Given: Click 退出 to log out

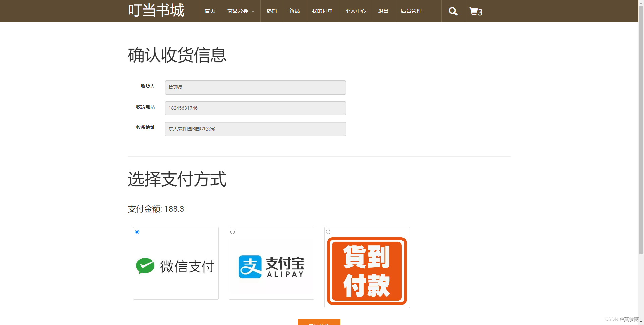Looking at the screenshot, I should click(383, 11).
